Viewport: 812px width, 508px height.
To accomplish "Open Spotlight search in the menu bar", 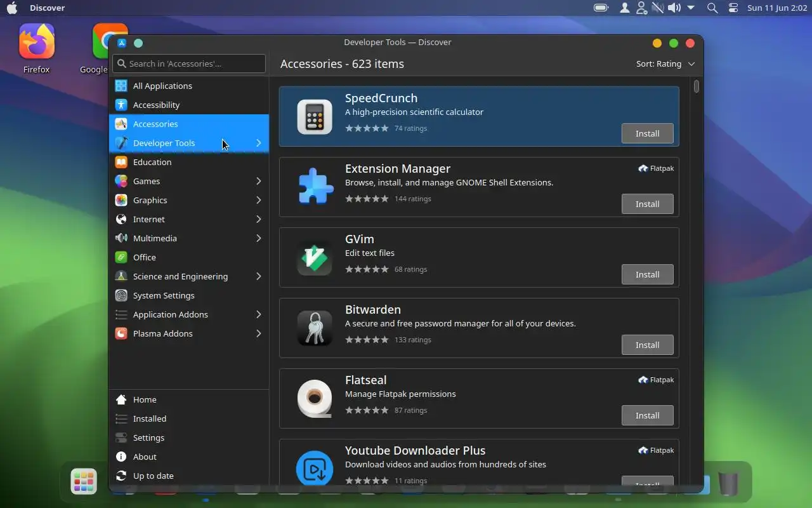I will pyautogui.click(x=712, y=8).
